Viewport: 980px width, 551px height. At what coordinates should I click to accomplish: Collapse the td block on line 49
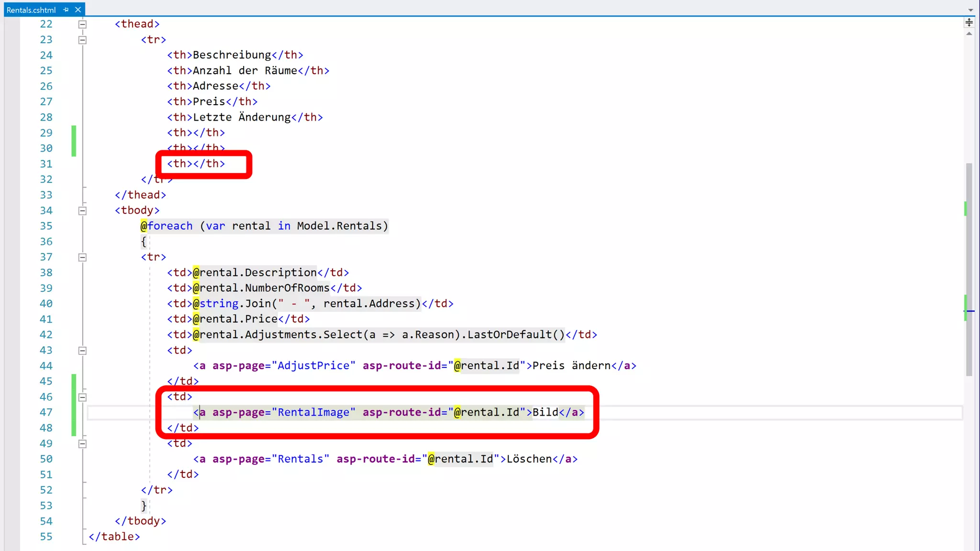pyautogui.click(x=82, y=444)
